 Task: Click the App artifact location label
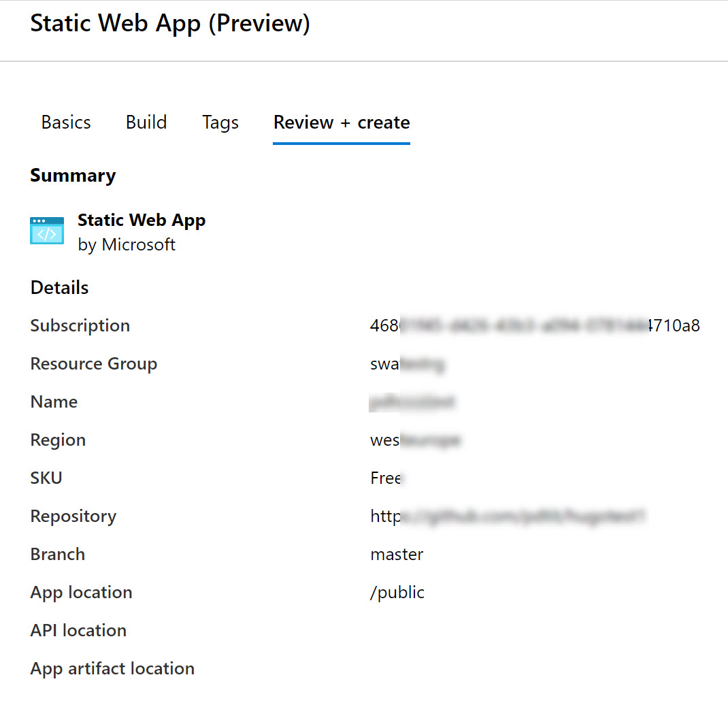[112, 668]
